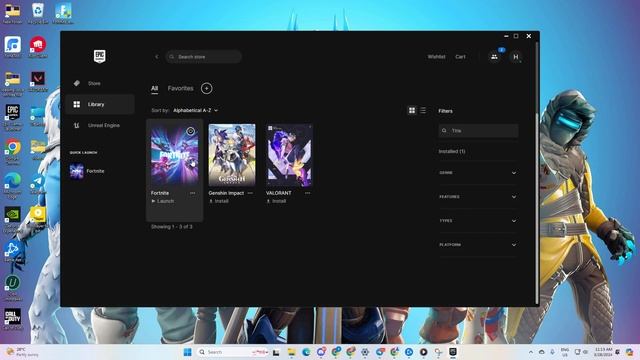Add a new collection with plus icon

click(207, 88)
